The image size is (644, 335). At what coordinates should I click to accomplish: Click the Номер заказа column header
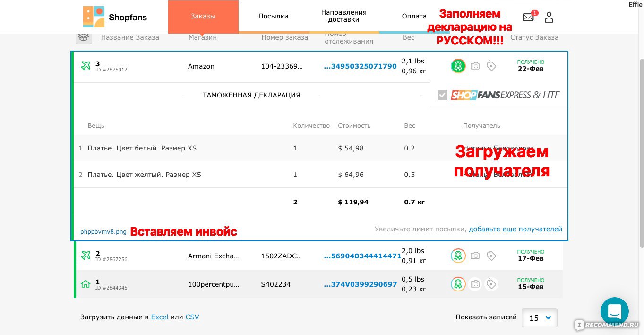coord(285,37)
